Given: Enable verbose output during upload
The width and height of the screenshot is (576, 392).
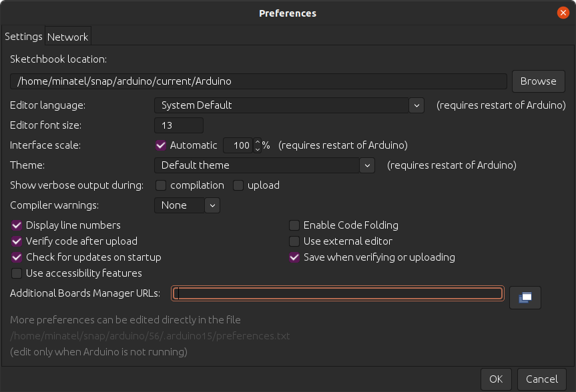Looking at the screenshot, I should click(x=238, y=185).
